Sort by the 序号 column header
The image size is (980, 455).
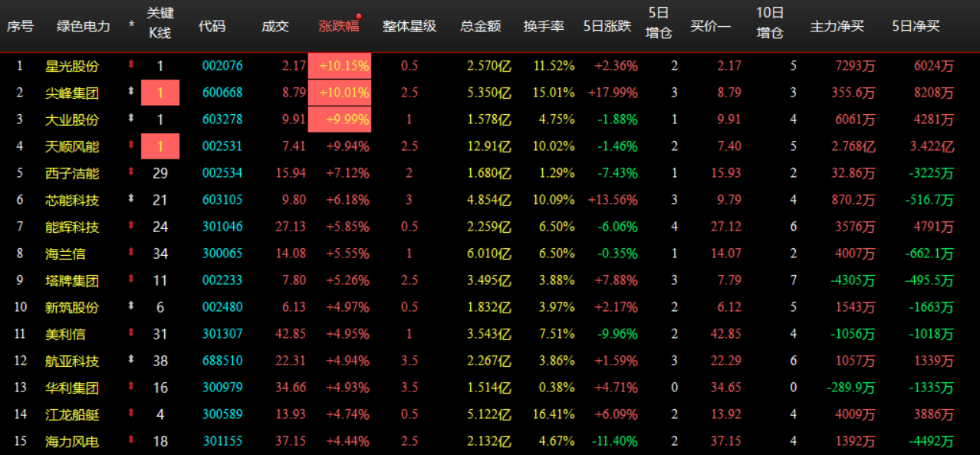21,26
